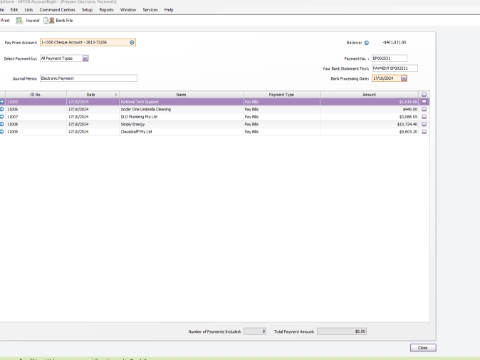This screenshot has width=480, height=360.
Task: Tick the checkbox for National Tech Support
Action: pos(424,102)
